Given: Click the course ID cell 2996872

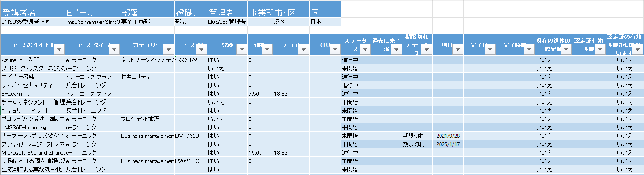Looking at the screenshot, I should click(191, 60).
